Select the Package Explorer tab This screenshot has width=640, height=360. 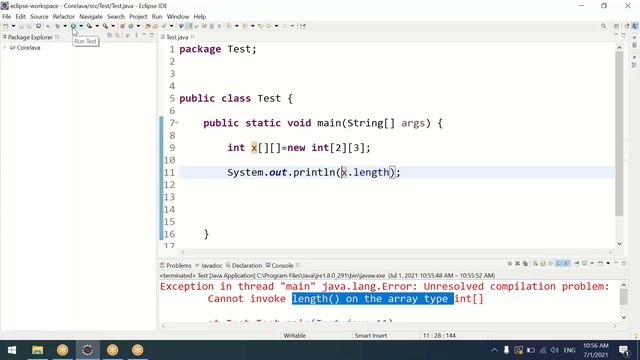(30, 37)
